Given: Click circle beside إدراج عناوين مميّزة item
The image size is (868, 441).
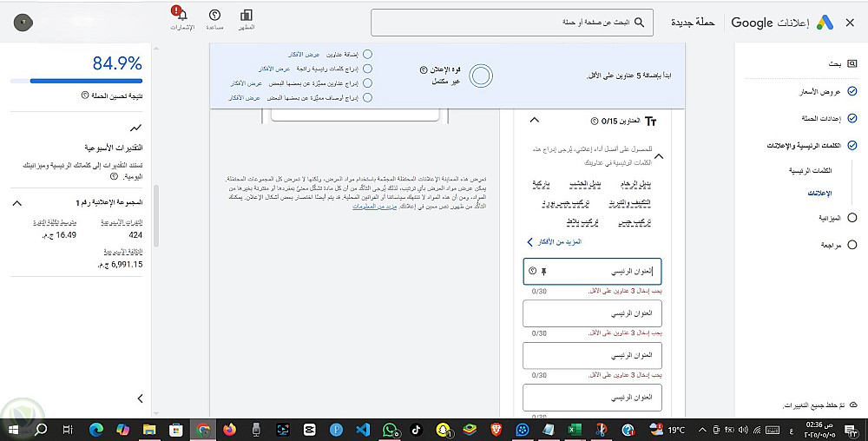Looking at the screenshot, I should pos(367,83).
